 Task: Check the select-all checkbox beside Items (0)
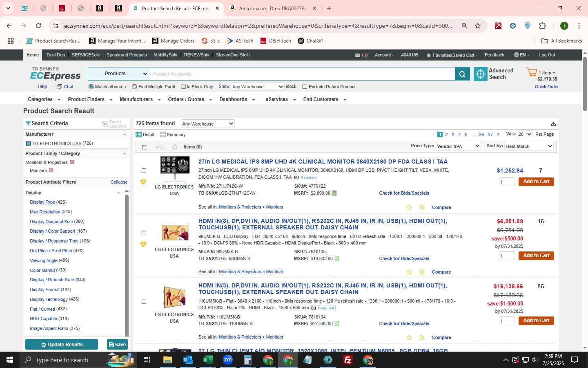click(144, 147)
